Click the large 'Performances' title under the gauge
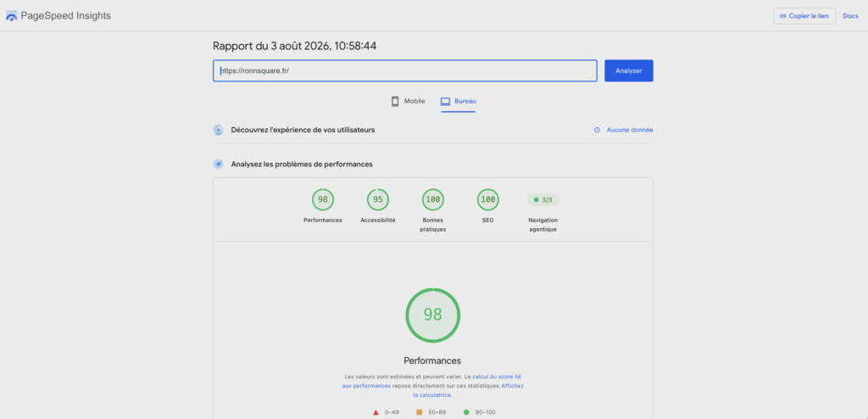This screenshot has width=868, height=419. pos(432,360)
